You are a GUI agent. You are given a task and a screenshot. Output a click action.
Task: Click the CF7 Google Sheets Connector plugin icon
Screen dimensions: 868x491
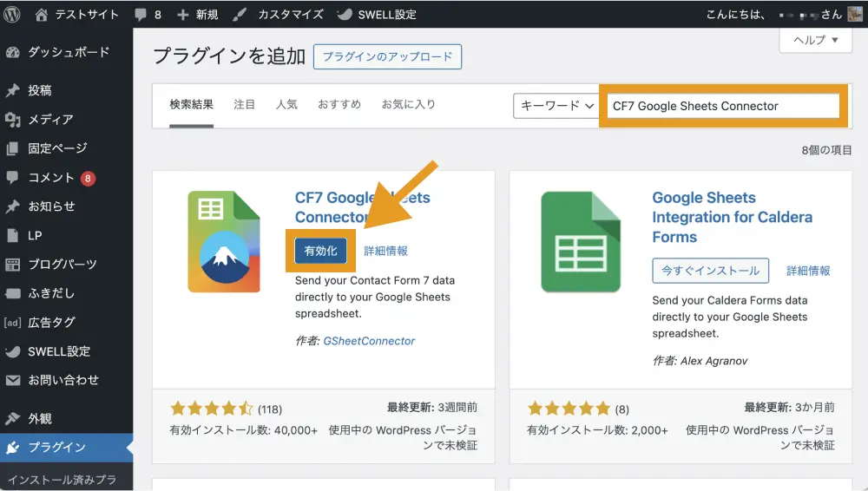[x=224, y=242]
